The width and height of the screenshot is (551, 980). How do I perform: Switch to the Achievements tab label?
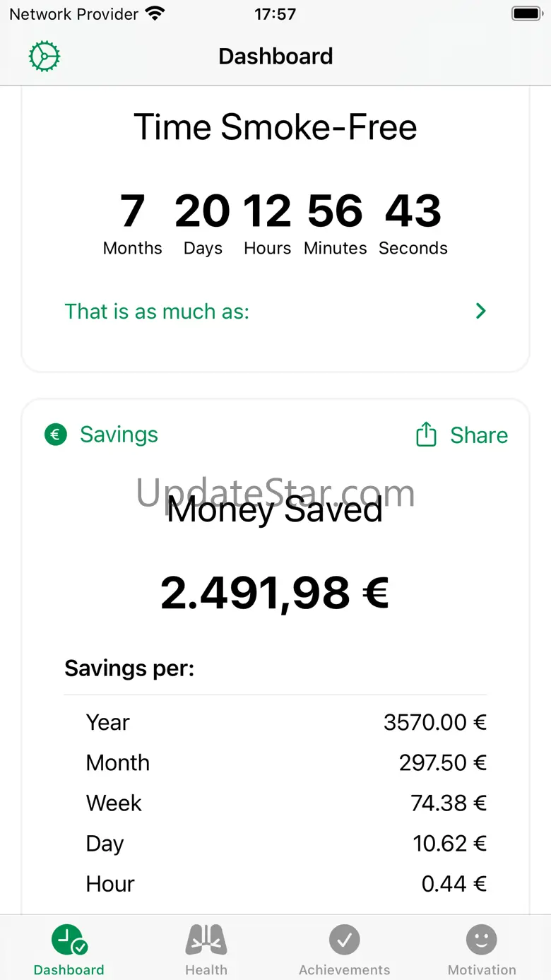point(344,970)
